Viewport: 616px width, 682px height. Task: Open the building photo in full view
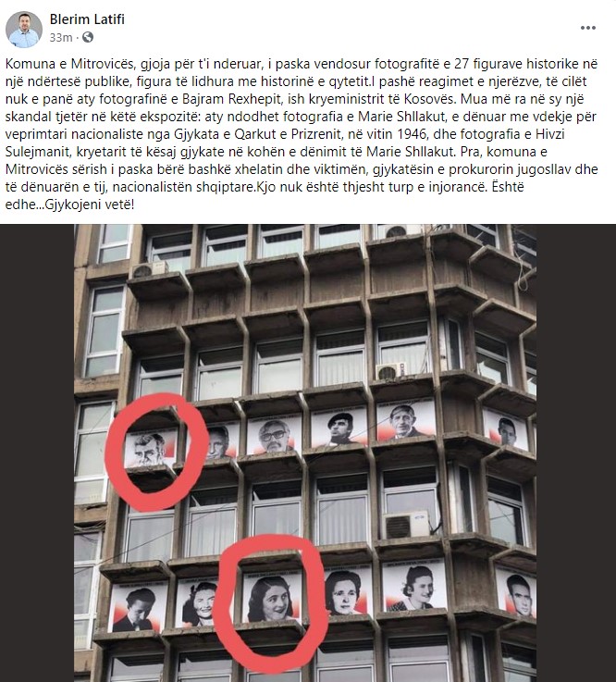click(x=304, y=453)
